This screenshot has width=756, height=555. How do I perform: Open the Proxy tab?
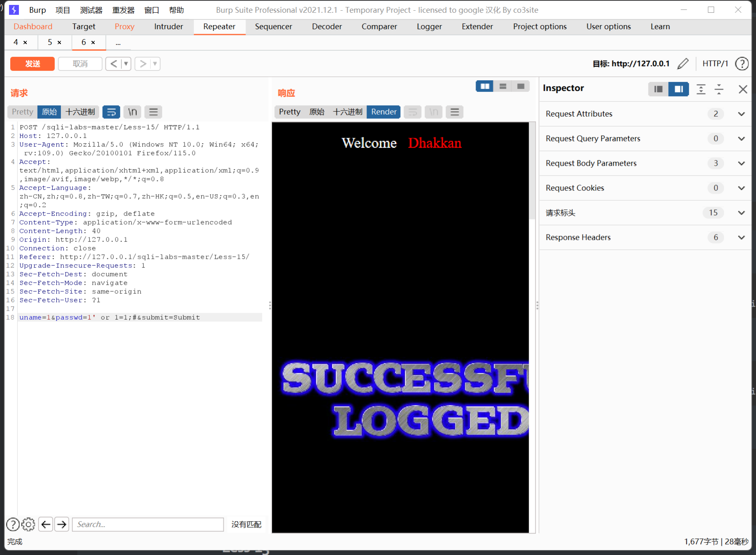pyautogui.click(x=124, y=27)
